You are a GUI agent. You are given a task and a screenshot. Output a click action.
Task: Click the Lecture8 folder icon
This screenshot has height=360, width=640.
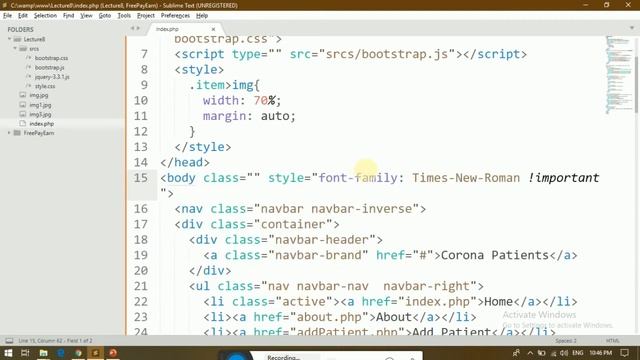point(17,39)
